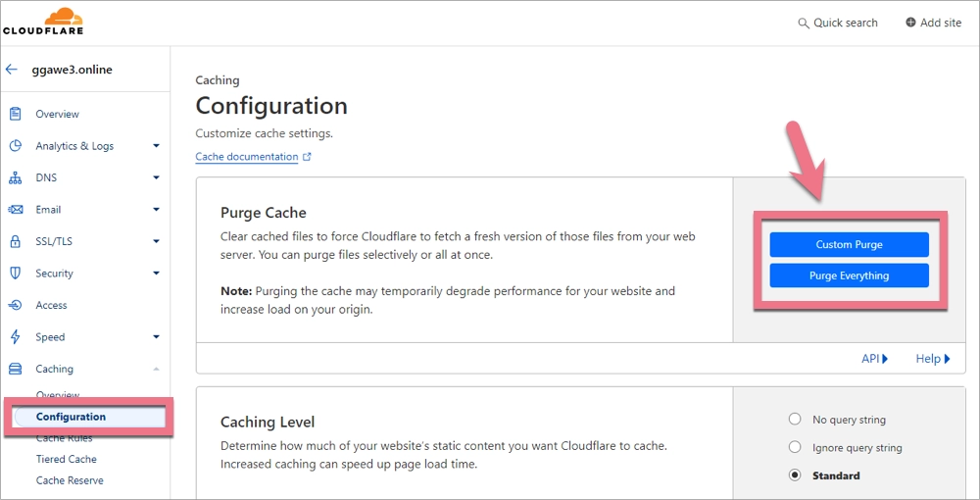Viewport: 980px width, 500px height.
Task: Select the Ignore query string option
Action: coord(795,447)
